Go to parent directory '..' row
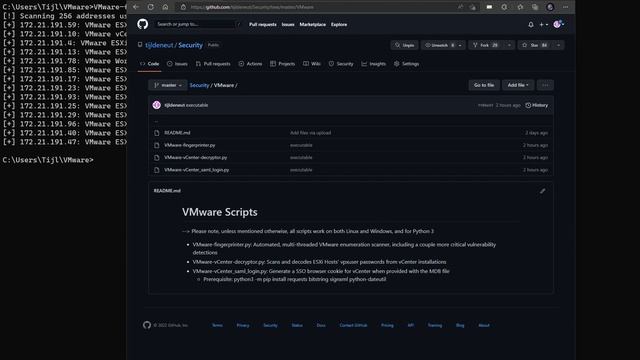 (x=351, y=121)
